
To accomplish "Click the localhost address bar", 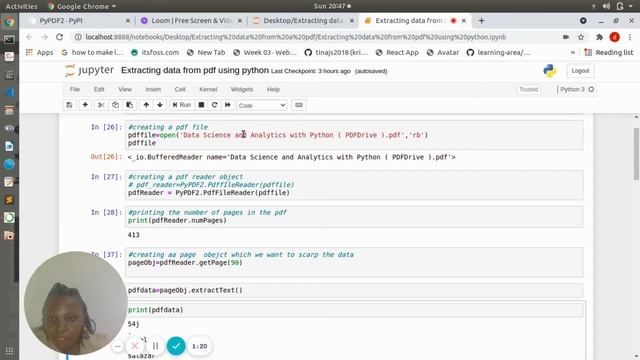I will [x=296, y=37].
